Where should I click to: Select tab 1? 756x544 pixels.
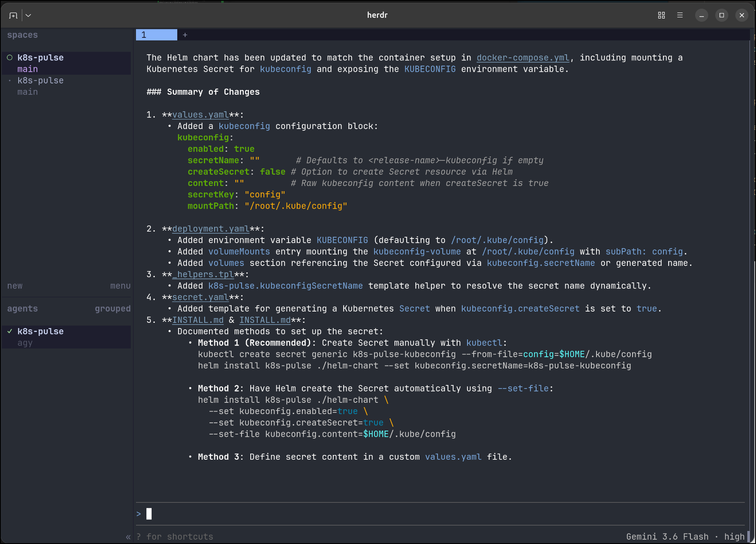[156, 35]
